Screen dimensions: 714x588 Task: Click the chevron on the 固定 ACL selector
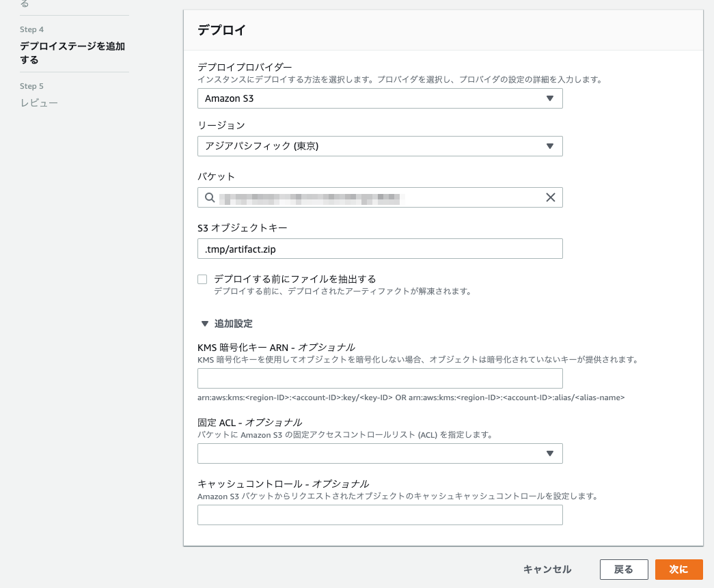(551, 453)
